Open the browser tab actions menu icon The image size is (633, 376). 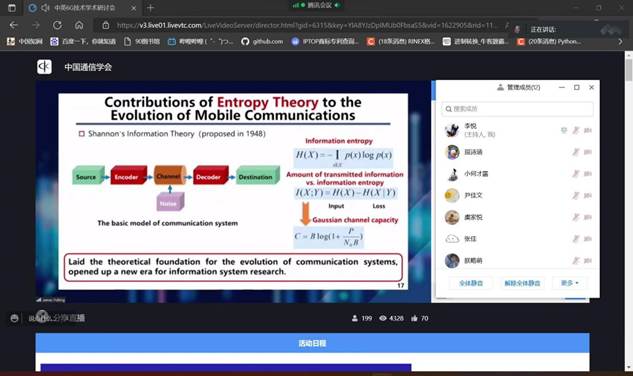tap(12, 8)
